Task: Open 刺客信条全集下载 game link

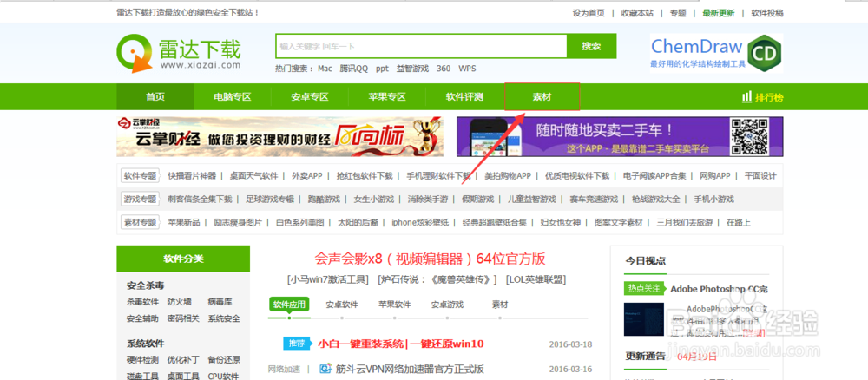Action: pos(200,200)
